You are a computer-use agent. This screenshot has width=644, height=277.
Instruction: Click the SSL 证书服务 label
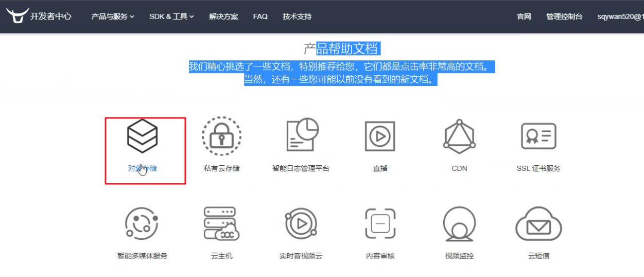point(538,168)
